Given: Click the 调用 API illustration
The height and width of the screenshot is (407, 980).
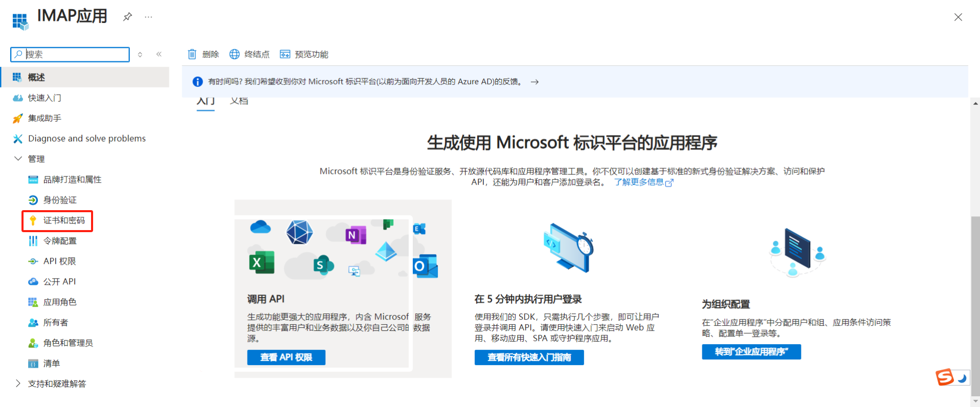Looking at the screenshot, I should pos(343,248).
